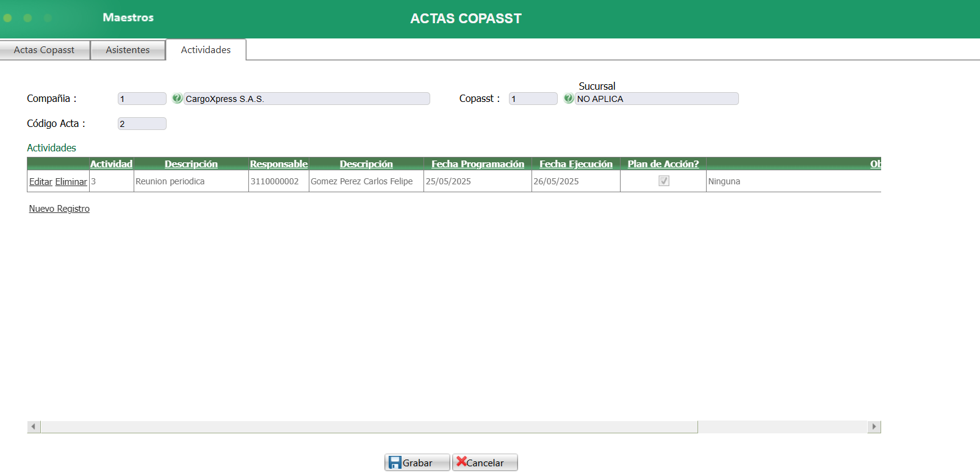Click the CargoXpress S.A.S. company name field

click(x=307, y=99)
